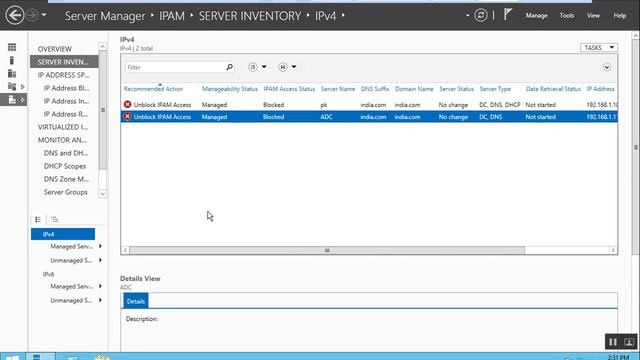The width and height of the screenshot is (640, 360).
Task: Open DHCP Scopes navigation item
Action: click(x=65, y=166)
